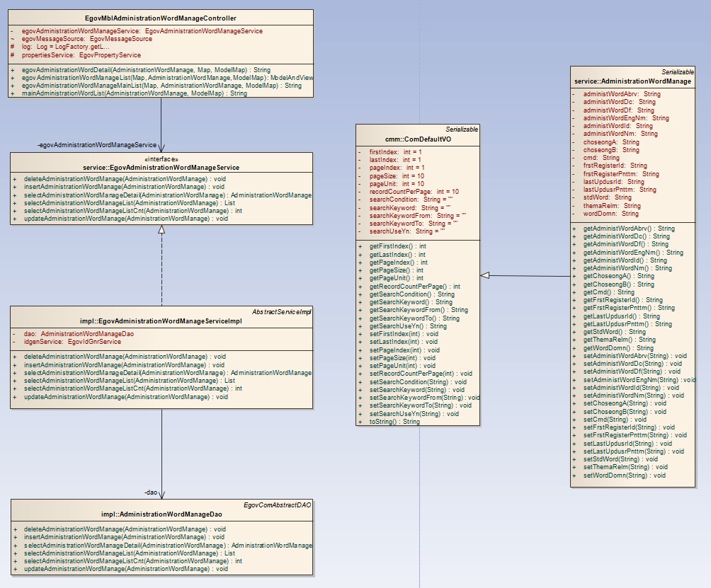Select the mainAdministrationWordList method in the controller
The width and height of the screenshot is (711, 588).
point(134,93)
